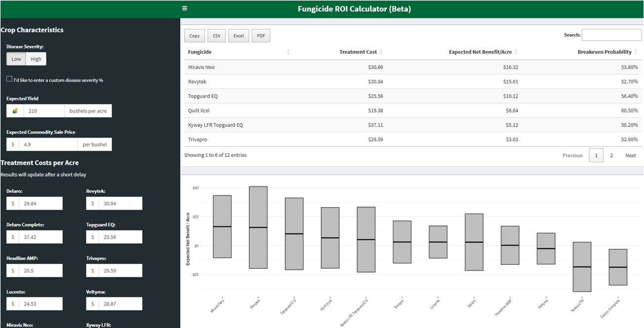Select High disease severity
This screenshot has width=644, height=328.
pyautogui.click(x=35, y=59)
